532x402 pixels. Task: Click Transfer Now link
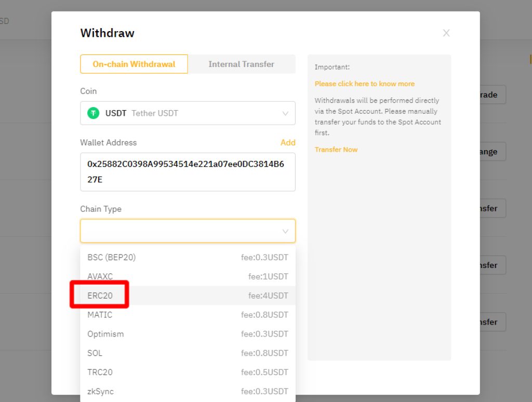coord(336,150)
